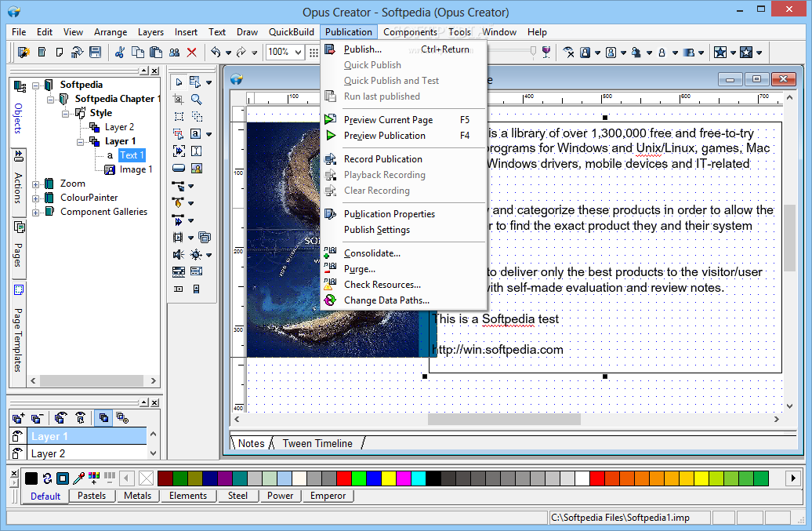Viewport: 812px width, 531px height.
Task: Click the red X Delete icon
Action: 191,53
